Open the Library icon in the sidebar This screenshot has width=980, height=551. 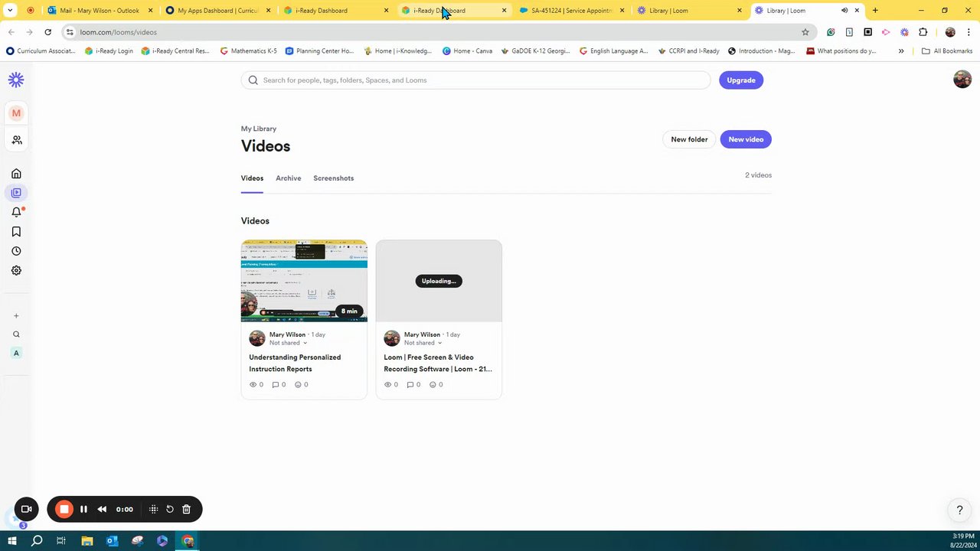(x=16, y=193)
